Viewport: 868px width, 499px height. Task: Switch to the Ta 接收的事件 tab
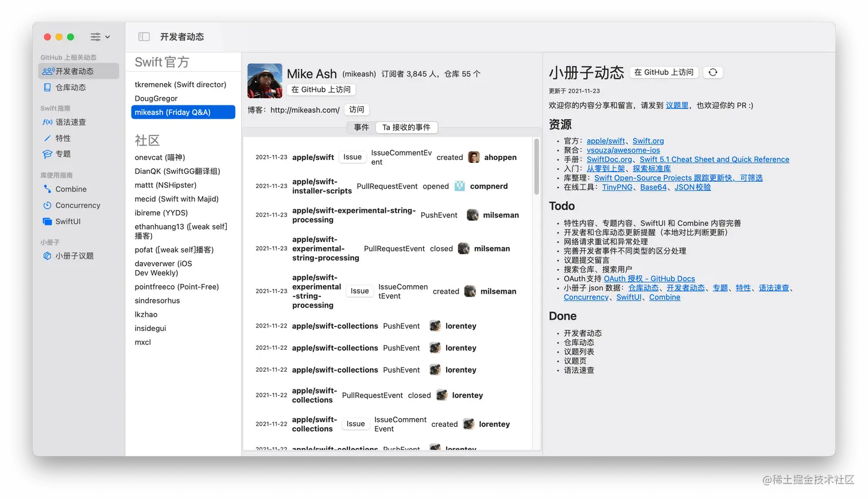coord(406,127)
